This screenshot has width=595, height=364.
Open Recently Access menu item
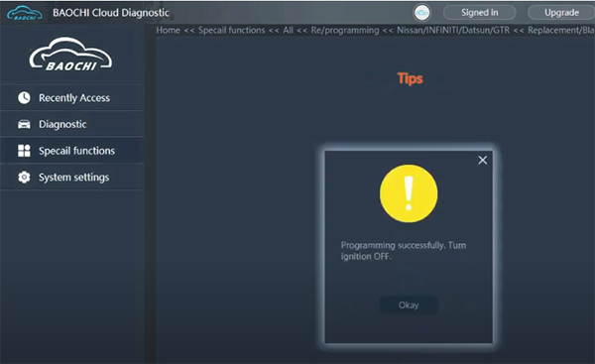coord(72,98)
